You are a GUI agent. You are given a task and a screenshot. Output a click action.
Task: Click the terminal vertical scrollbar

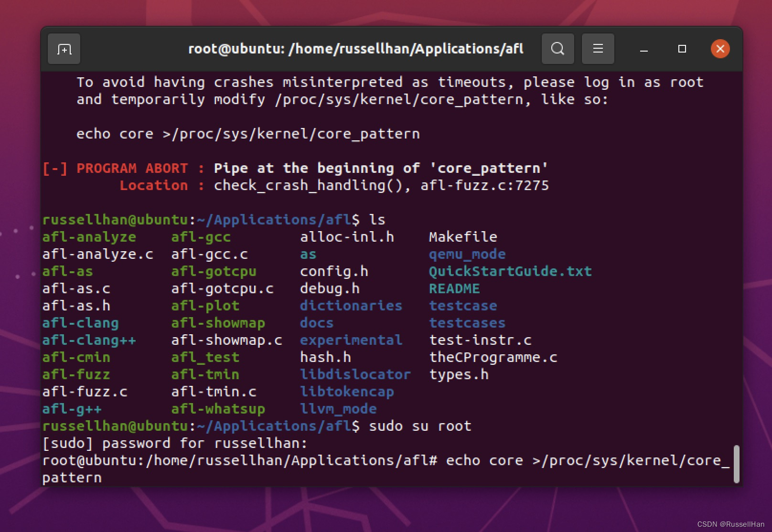click(x=736, y=464)
